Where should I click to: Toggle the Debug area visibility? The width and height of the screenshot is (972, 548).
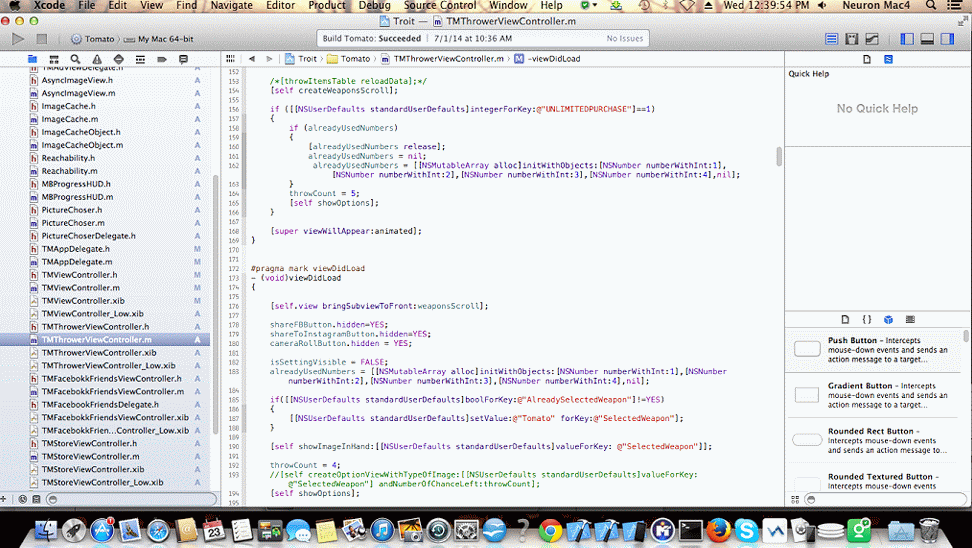tap(927, 39)
